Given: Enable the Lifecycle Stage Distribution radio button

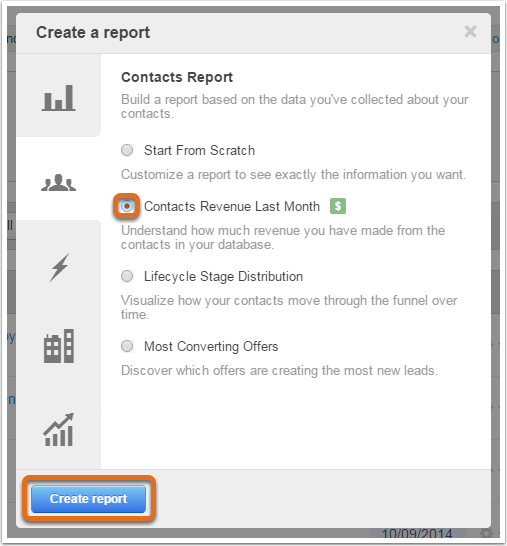Looking at the screenshot, I should coord(127,276).
